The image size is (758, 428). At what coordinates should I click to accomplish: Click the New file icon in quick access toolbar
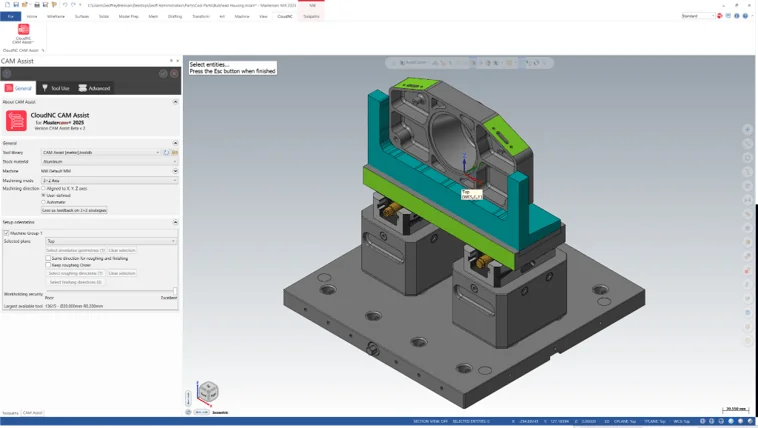pos(7,5)
